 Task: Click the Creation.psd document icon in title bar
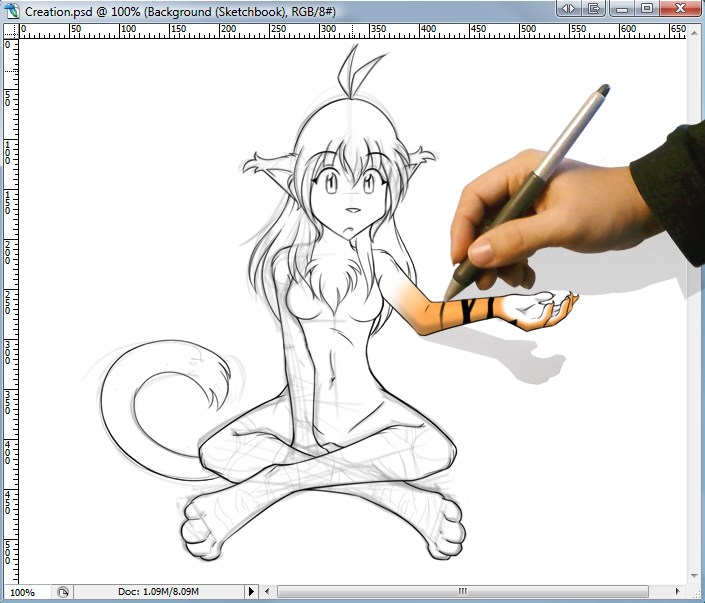pos(12,11)
